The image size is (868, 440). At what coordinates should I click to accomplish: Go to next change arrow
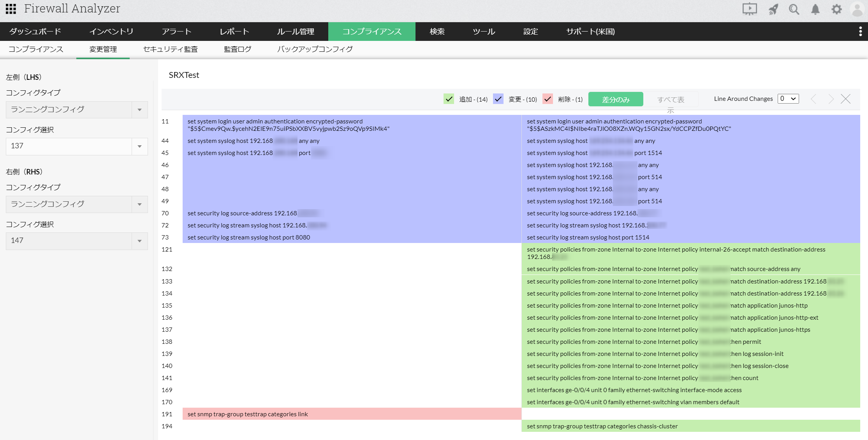click(831, 99)
